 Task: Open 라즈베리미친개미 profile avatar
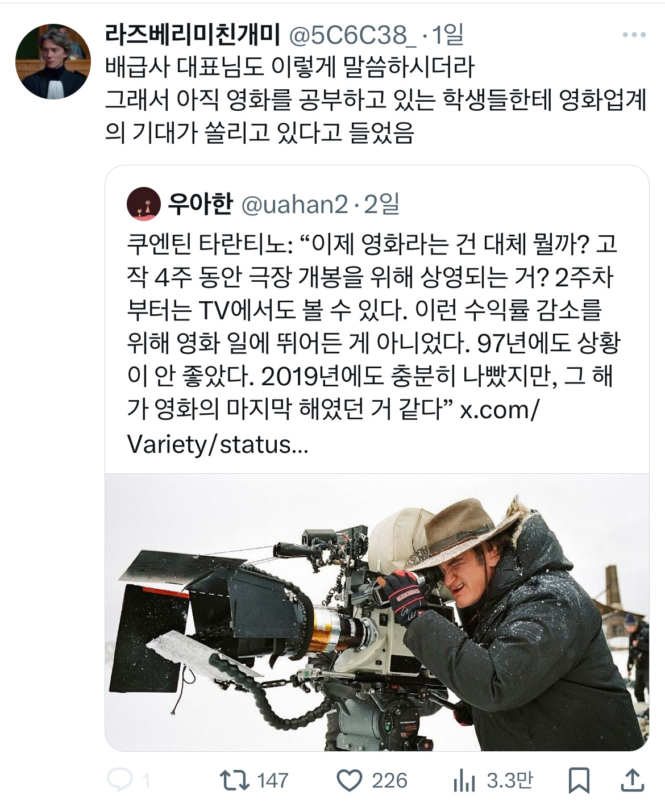[53, 61]
